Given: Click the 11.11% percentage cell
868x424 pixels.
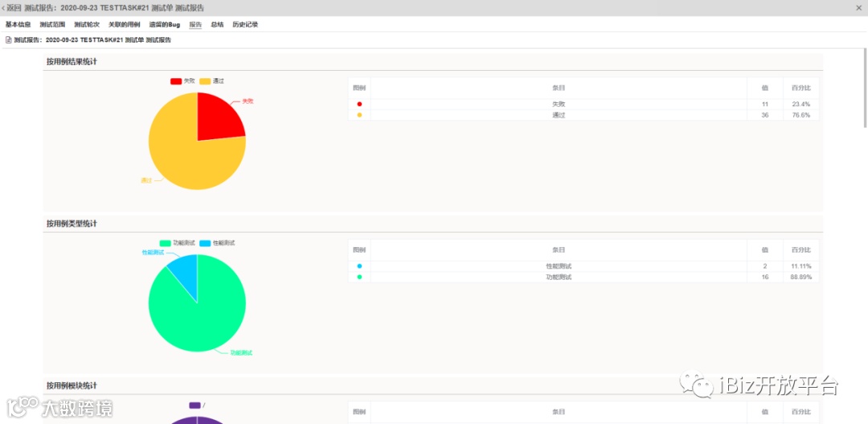Looking at the screenshot, I should pos(801,266).
